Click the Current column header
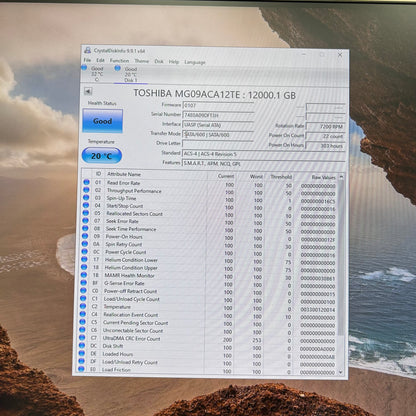416x416 pixels. pos(226,176)
